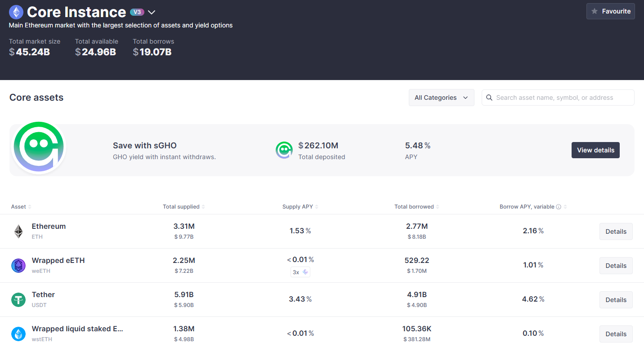The image size is (644, 347).
Task: Open Details for Ethereum row
Action: coord(616,231)
